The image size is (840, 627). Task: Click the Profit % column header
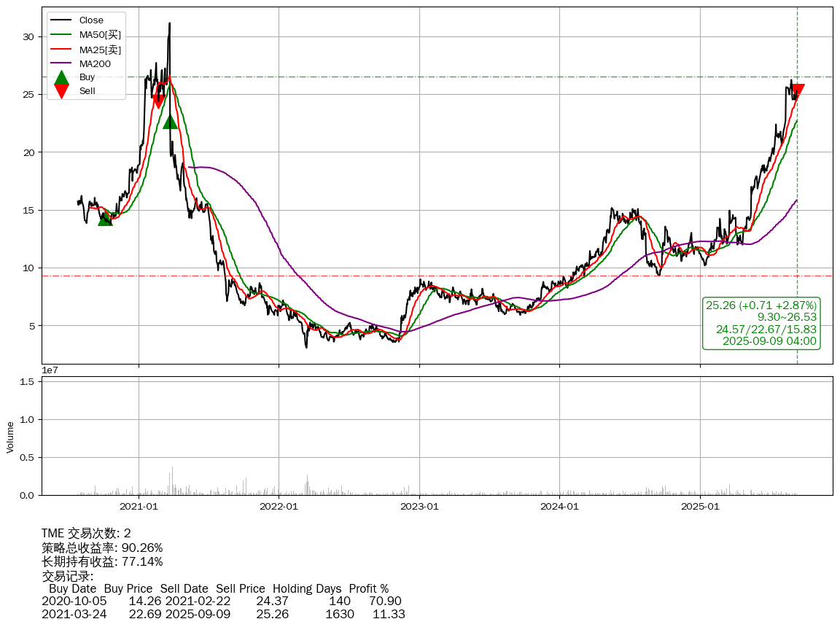tap(368, 588)
